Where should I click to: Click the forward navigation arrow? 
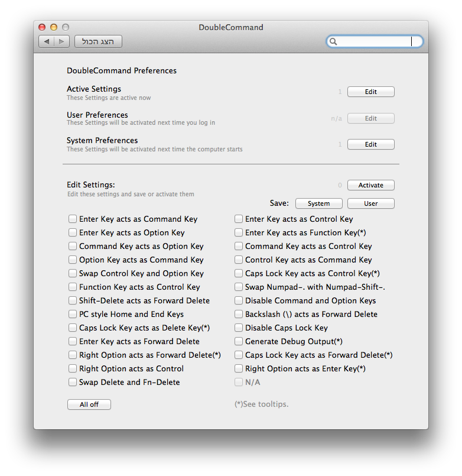(61, 41)
